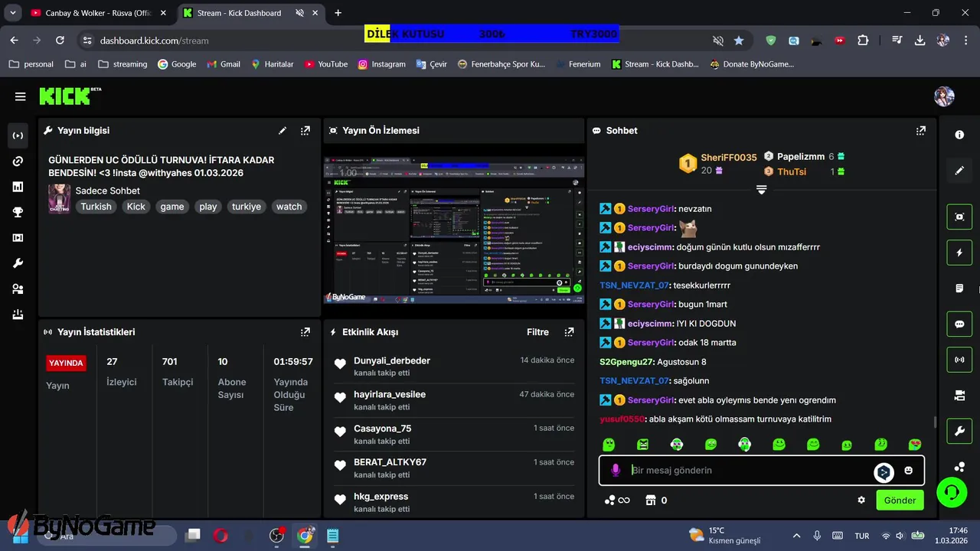Open a new browser tab

(338, 13)
